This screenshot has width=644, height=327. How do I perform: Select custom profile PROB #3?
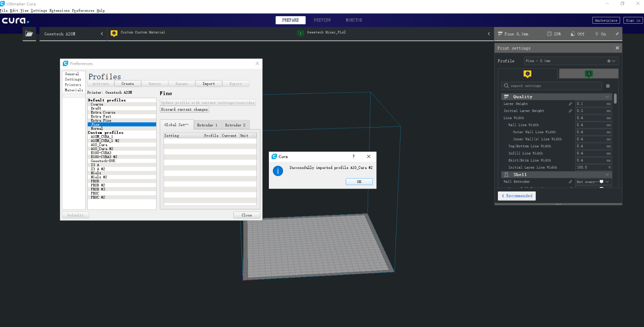[x=122, y=189]
